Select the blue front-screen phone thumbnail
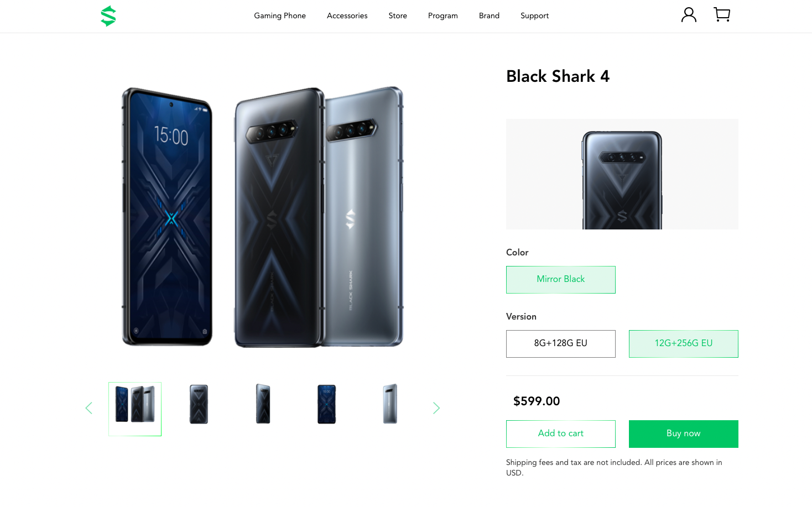Viewport: 812px width, 507px height. (326, 404)
